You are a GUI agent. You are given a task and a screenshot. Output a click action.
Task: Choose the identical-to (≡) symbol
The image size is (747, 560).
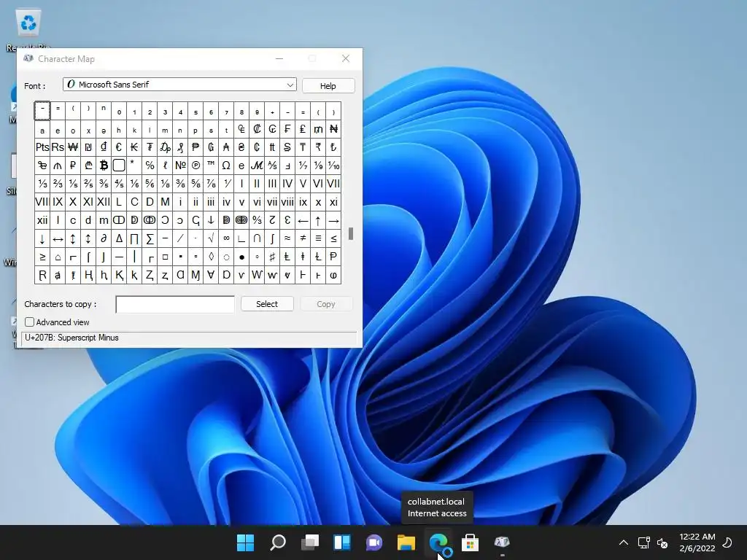(x=318, y=238)
